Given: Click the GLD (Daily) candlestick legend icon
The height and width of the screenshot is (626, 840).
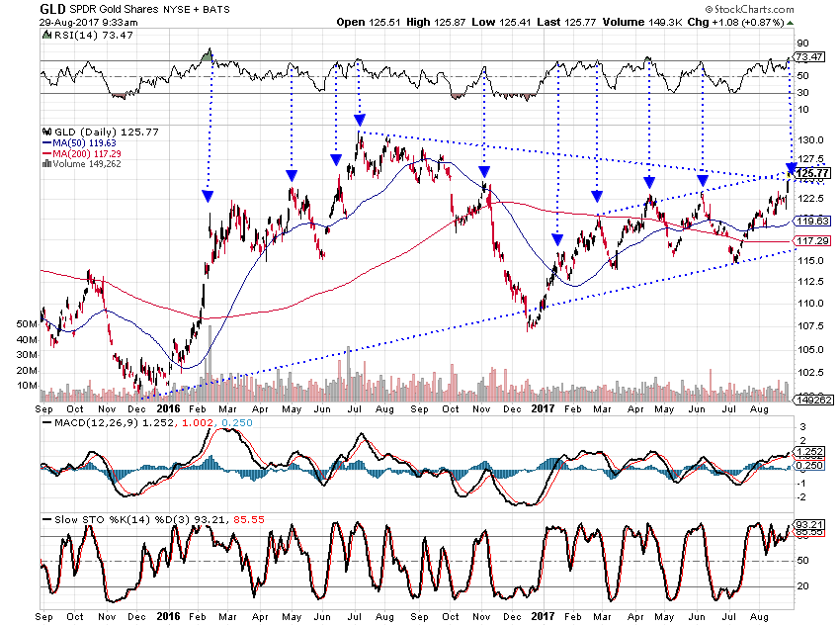Looking at the screenshot, I should [44, 132].
